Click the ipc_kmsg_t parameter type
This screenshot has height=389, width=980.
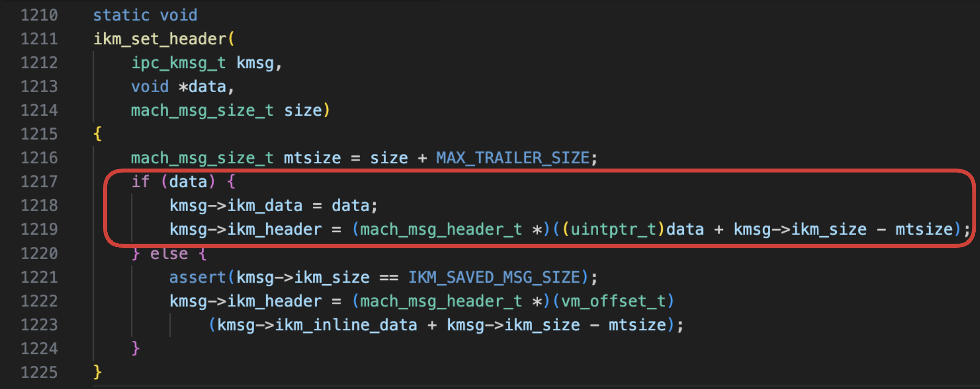pos(179,63)
